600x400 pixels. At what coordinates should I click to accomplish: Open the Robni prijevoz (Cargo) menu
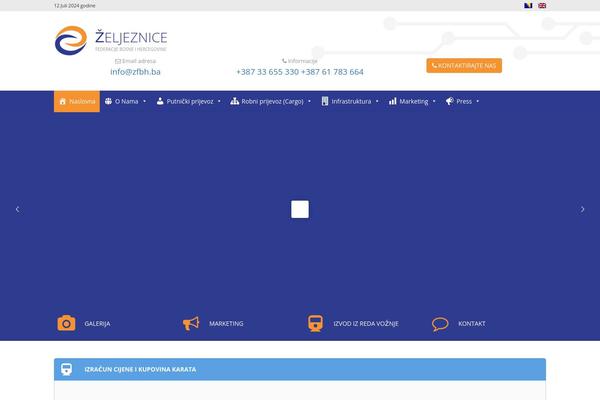(272, 101)
